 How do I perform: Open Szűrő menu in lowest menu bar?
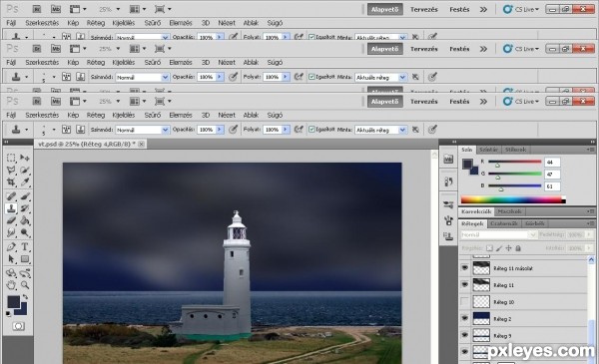tap(153, 116)
